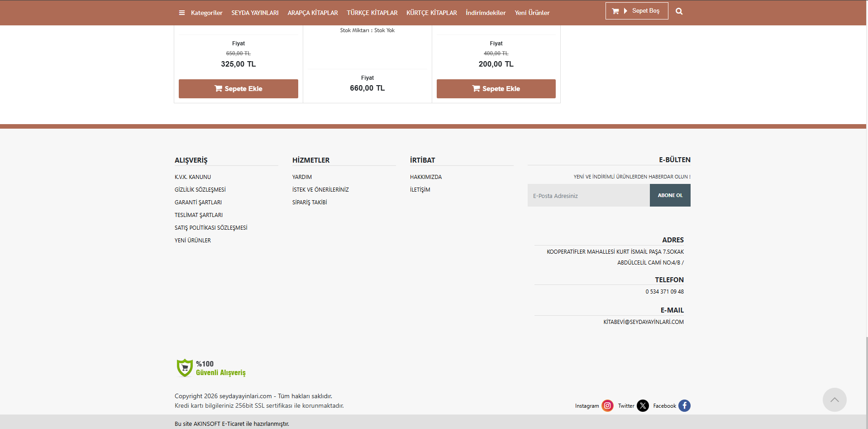Open the SEYDA YAYINLARI menu
This screenshot has width=868, height=429.
[255, 13]
